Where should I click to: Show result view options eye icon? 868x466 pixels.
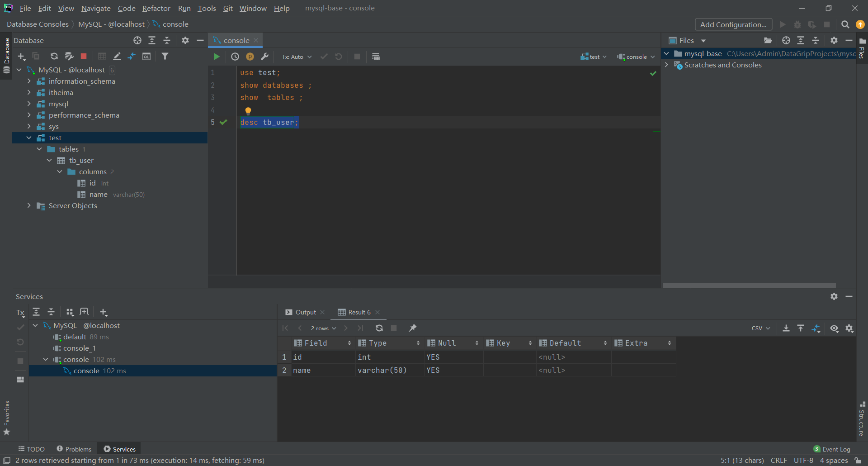pyautogui.click(x=834, y=328)
